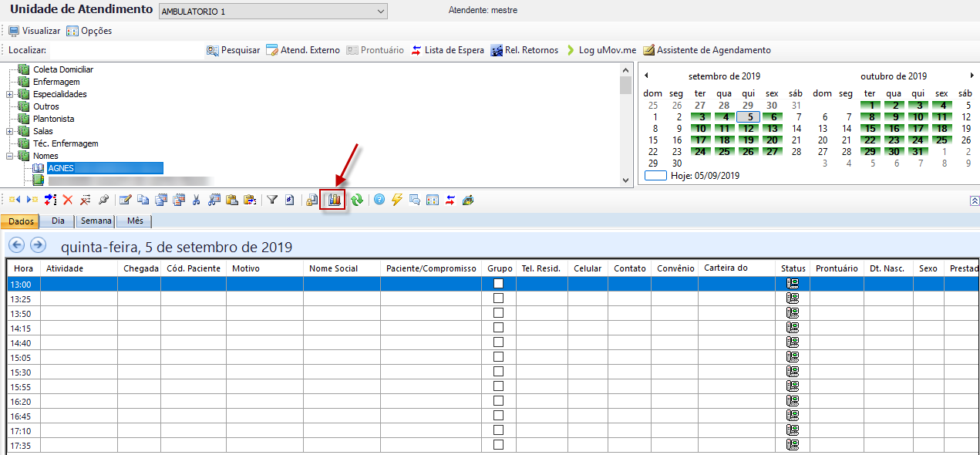Open Rel. Retornos report
This screenshot has width=980, height=455.
[x=524, y=50]
